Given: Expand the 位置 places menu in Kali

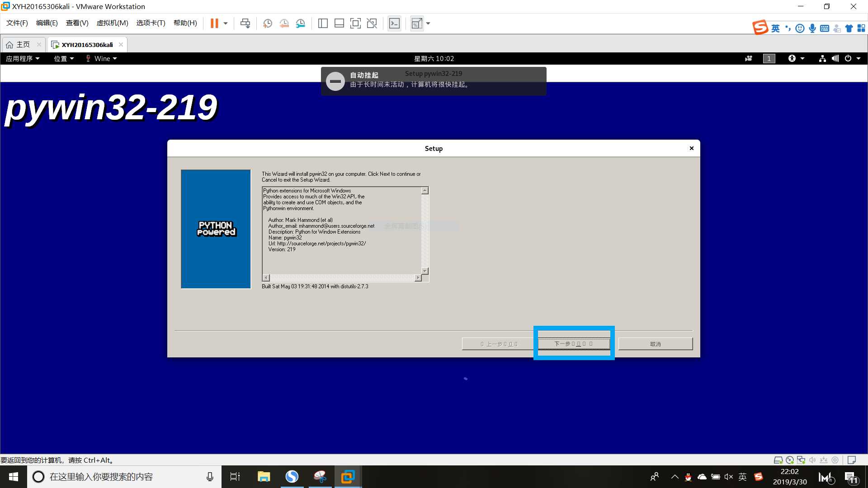Looking at the screenshot, I should (x=64, y=59).
